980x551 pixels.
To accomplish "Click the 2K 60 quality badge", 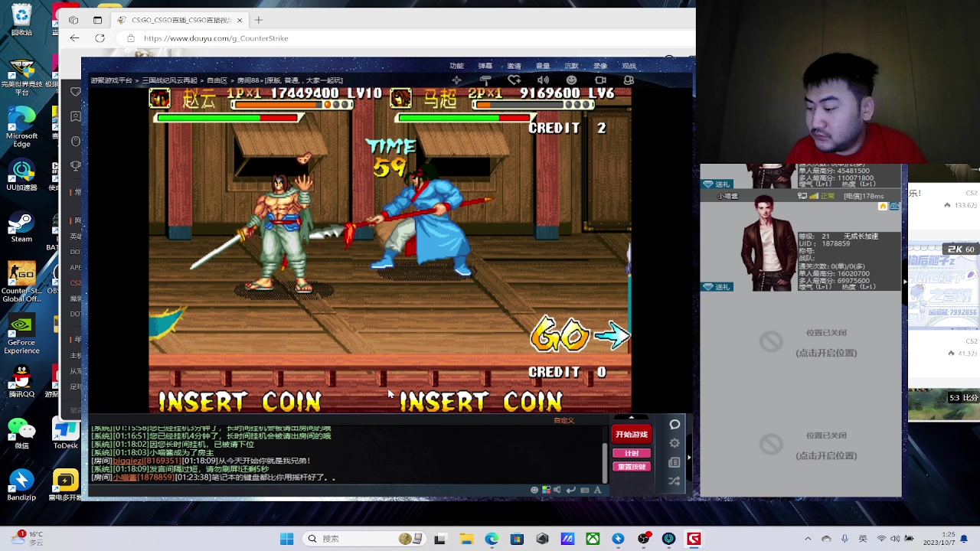I will (x=961, y=249).
